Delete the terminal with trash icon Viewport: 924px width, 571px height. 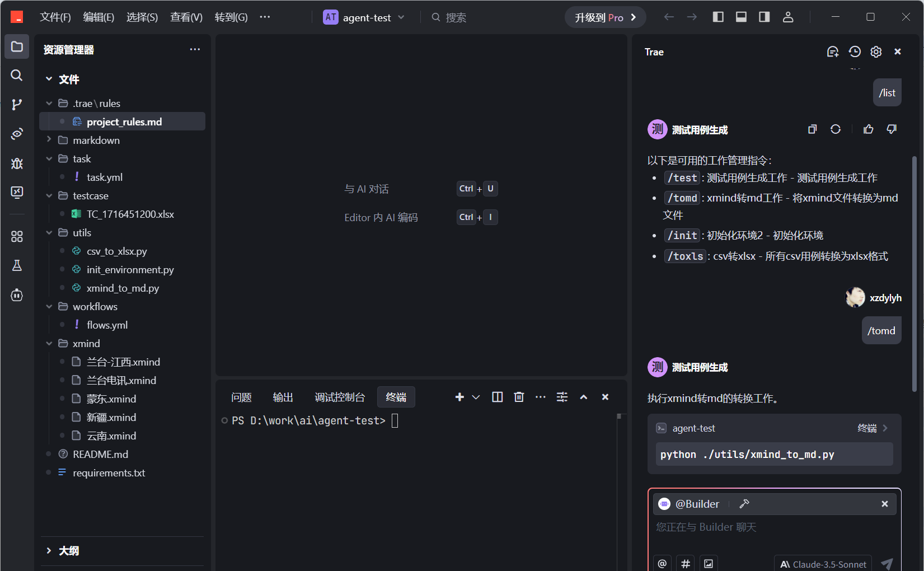click(519, 397)
